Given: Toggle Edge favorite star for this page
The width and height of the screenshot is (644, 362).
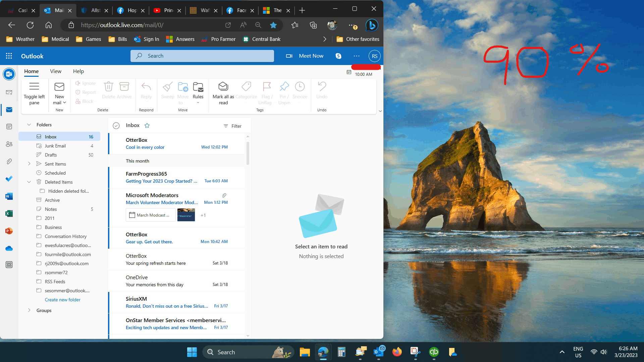Looking at the screenshot, I should [273, 25].
